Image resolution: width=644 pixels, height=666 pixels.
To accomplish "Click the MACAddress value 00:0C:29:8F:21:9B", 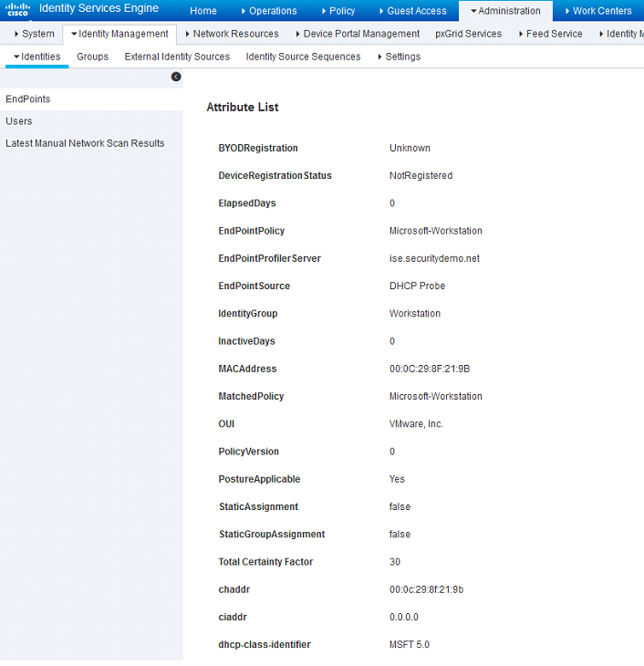I will (x=430, y=369).
